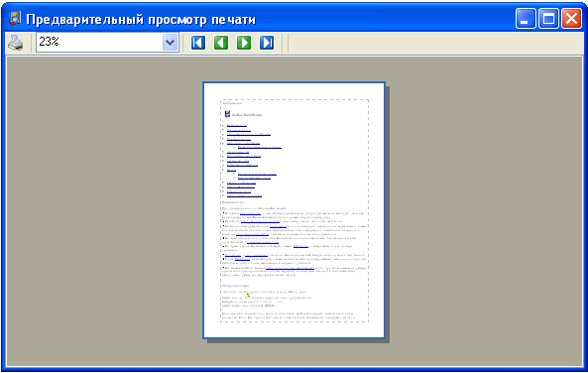Go to the first page

pyautogui.click(x=198, y=43)
